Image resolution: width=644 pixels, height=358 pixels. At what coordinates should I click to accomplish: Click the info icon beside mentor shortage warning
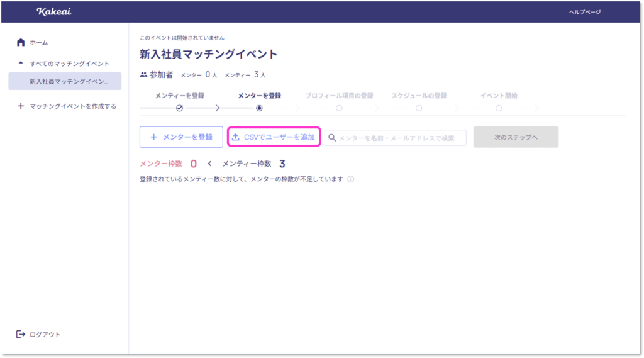click(350, 179)
